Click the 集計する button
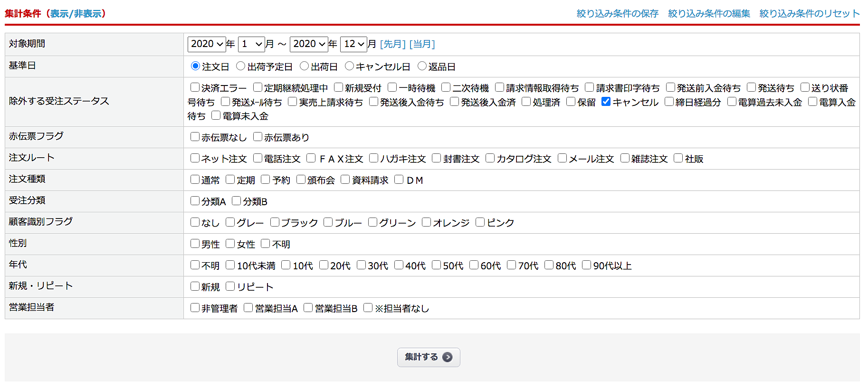 [428, 357]
